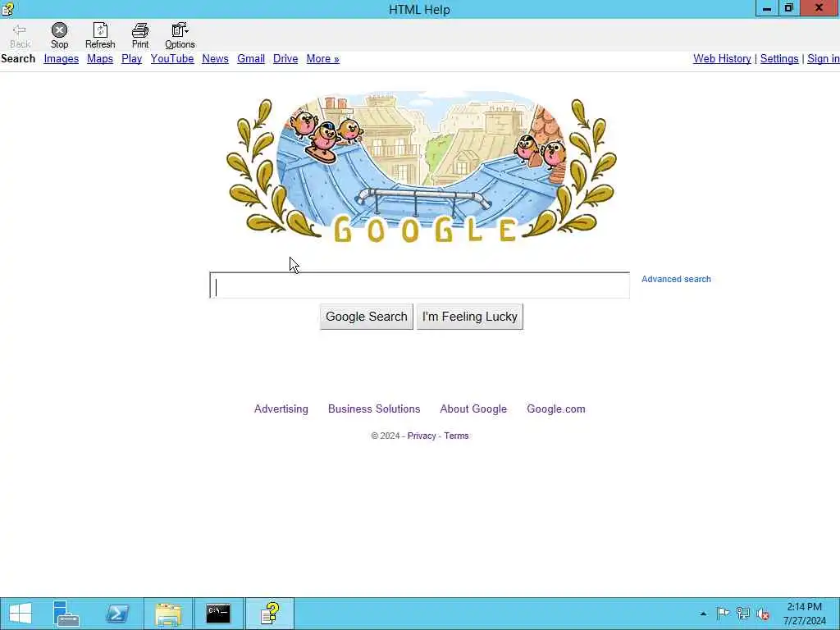Viewport: 840px width, 630px height.
Task: Click the HTML Help title bar icon
Action: click(x=7, y=8)
